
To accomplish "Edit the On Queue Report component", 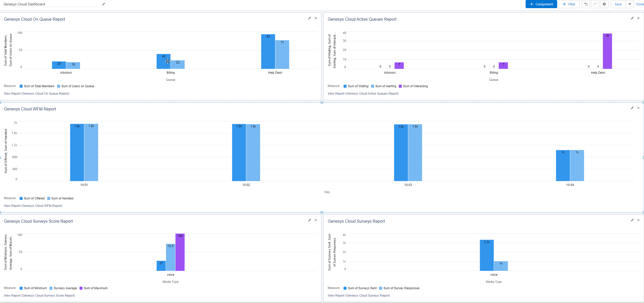I will [309, 18].
